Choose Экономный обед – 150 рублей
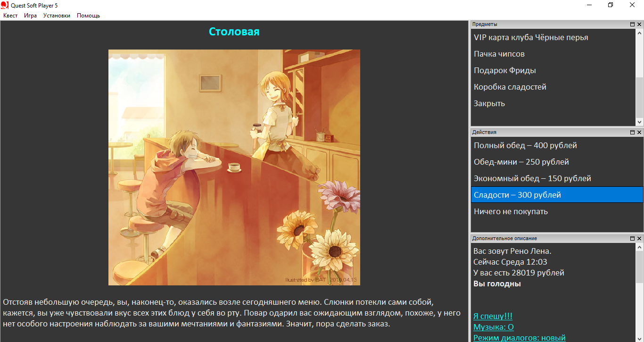 coord(557,178)
